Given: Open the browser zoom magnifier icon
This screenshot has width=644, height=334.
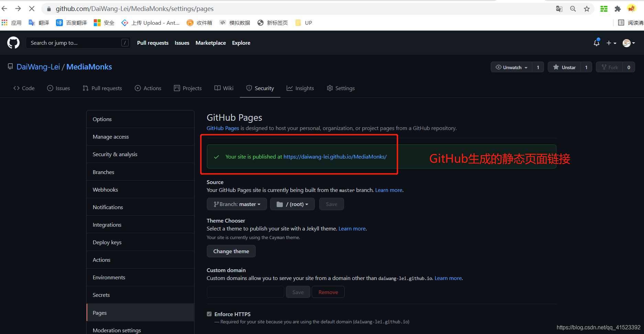Looking at the screenshot, I should click(573, 9).
